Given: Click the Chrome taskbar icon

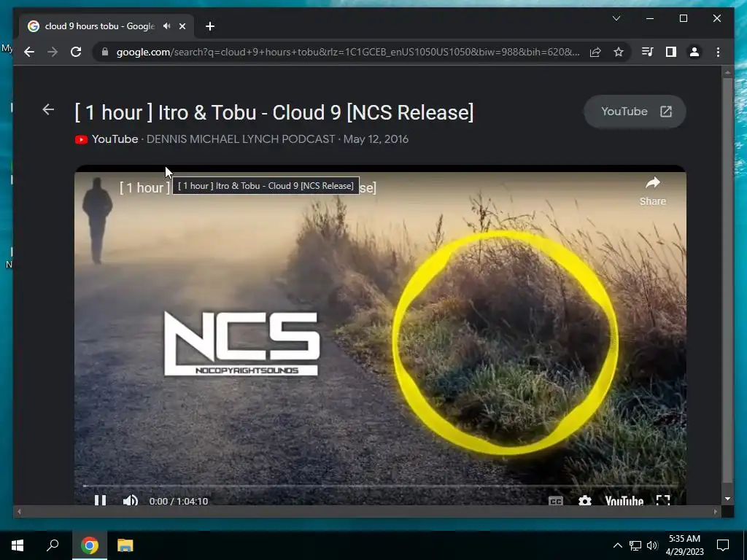Looking at the screenshot, I should click(89, 545).
